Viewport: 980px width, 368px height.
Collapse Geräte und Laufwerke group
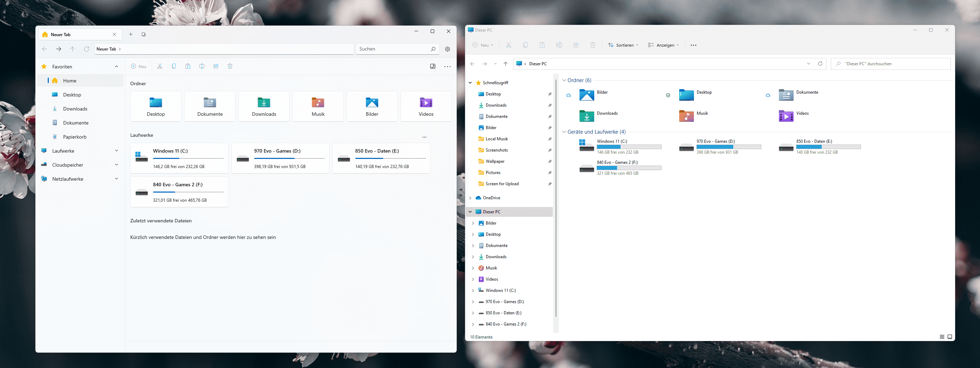click(x=564, y=132)
